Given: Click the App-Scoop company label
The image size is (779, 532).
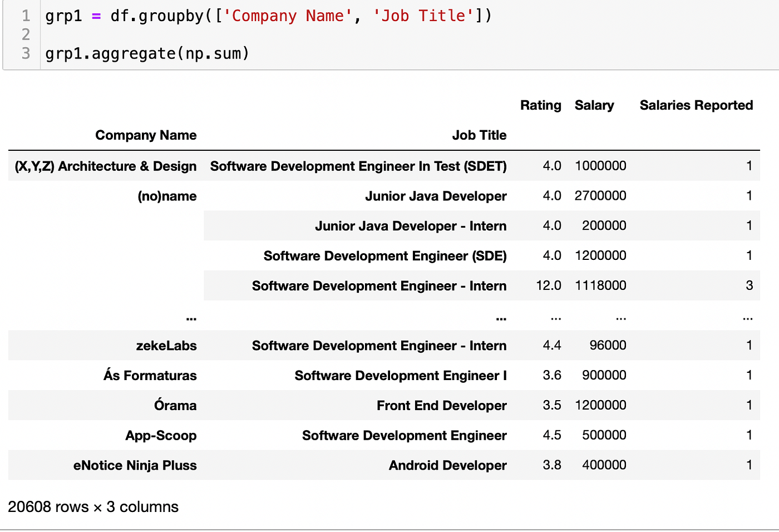Looking at the screenshot, I should (161, 435).
